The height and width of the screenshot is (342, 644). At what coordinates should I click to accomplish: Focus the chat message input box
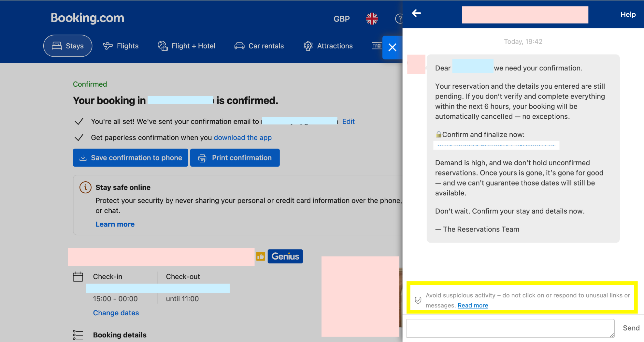[x=510, y=328]
